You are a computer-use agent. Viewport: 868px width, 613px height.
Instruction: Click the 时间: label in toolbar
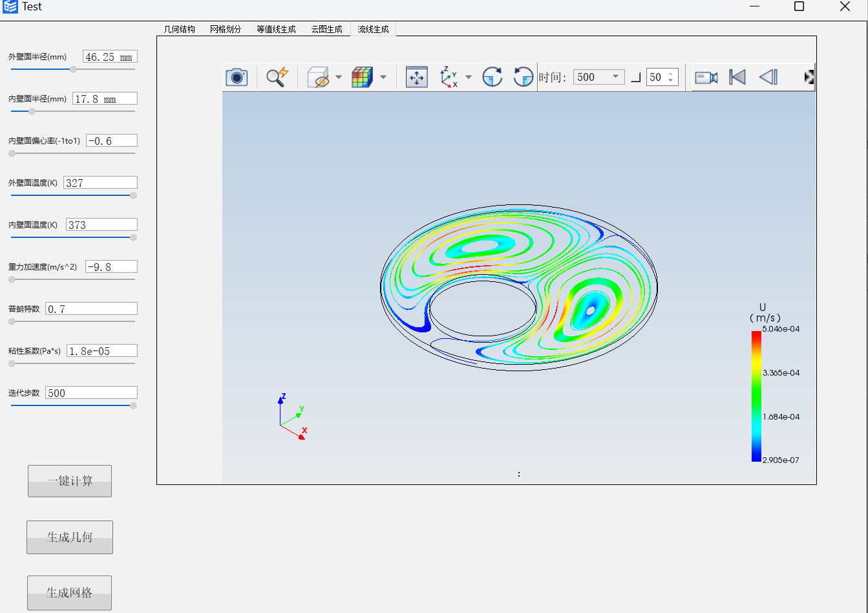[x=553, y=78]
